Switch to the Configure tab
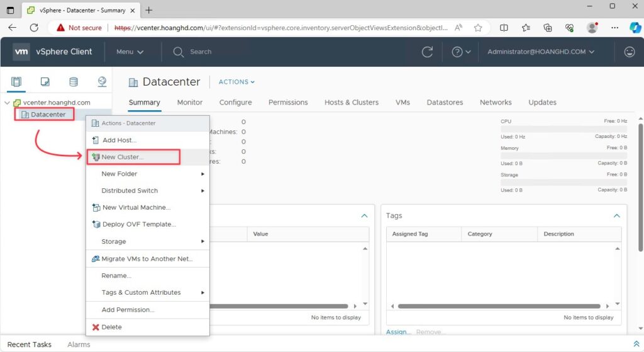The height and width of the screenshot is (352, 644). click(x=235, y=103)
